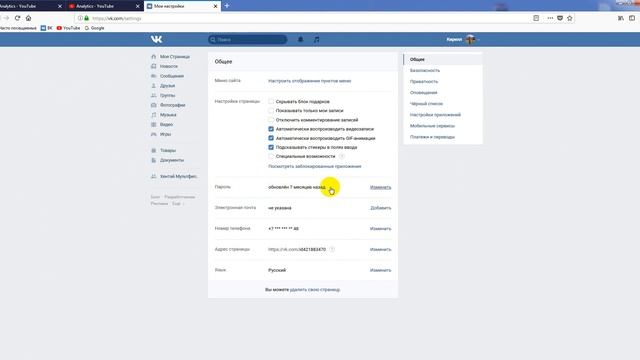Uncheck Автоматически воспроизводить видеозаписи
This screenshot has width=640, height=360.
[271, 129]
